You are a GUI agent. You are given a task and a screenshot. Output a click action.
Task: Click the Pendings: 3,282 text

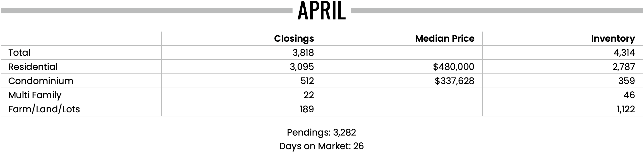321,132
